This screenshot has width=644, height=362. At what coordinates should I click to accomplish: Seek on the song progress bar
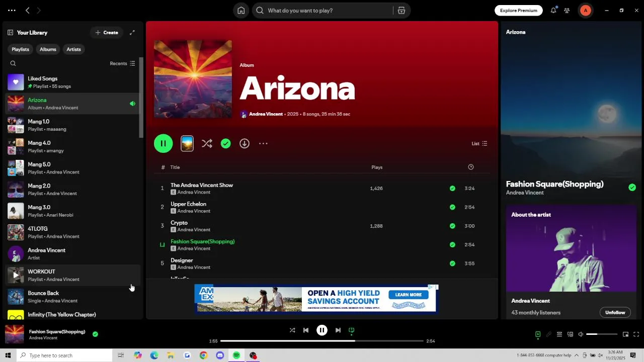pyautogui.click(x=322, y=341)
